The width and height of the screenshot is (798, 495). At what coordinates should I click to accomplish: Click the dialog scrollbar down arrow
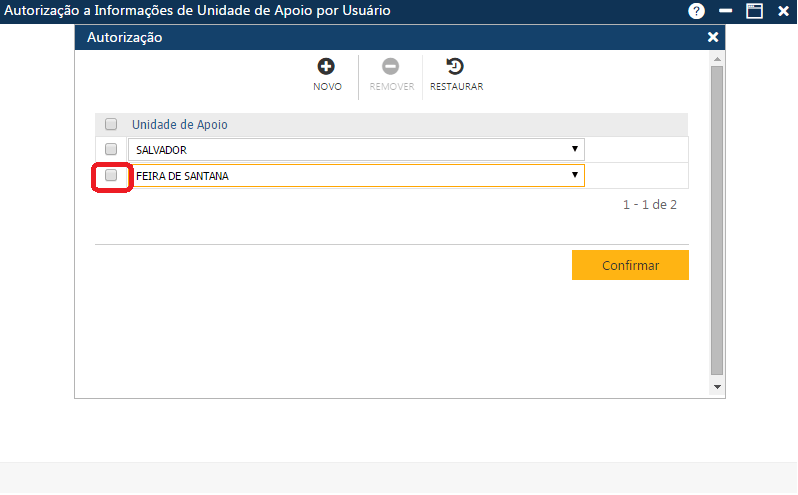pos(716,386)
